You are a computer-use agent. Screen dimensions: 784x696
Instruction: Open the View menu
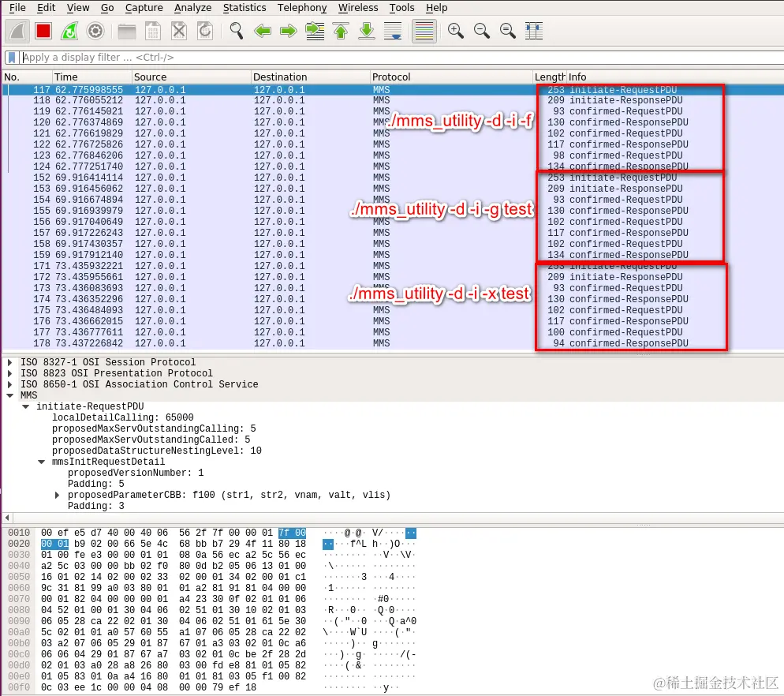(x=78, y=8)
